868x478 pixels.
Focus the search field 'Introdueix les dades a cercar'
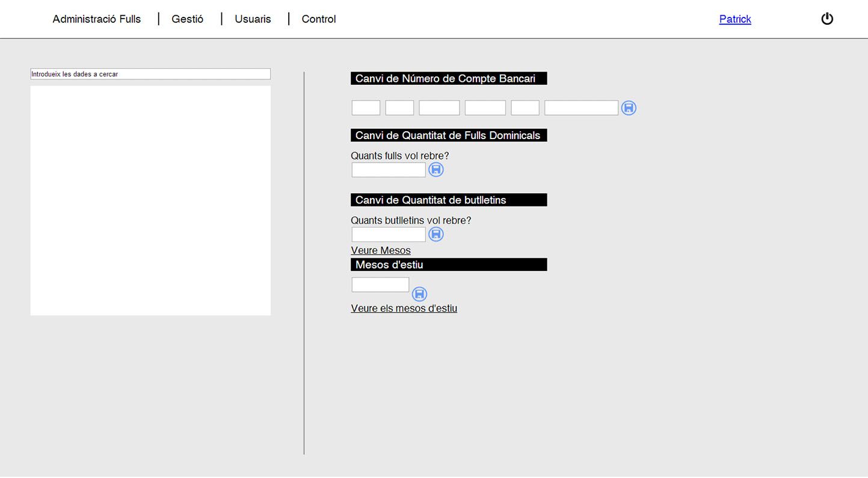coord(150,74)
